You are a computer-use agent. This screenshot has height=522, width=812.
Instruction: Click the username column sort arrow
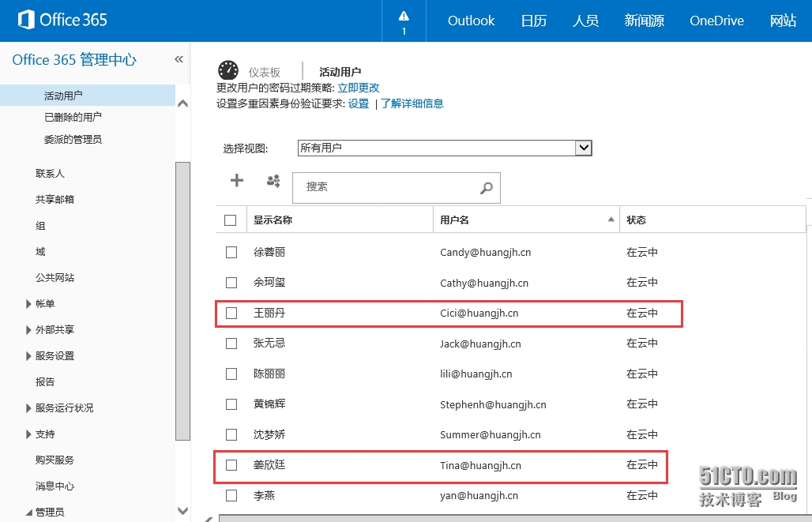pos(611,219)
